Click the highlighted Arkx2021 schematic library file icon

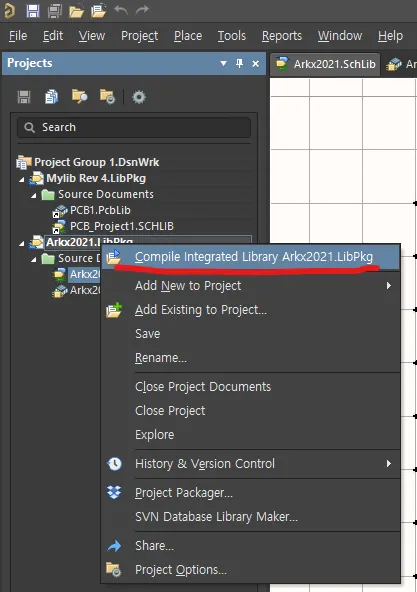pos(59,274)
